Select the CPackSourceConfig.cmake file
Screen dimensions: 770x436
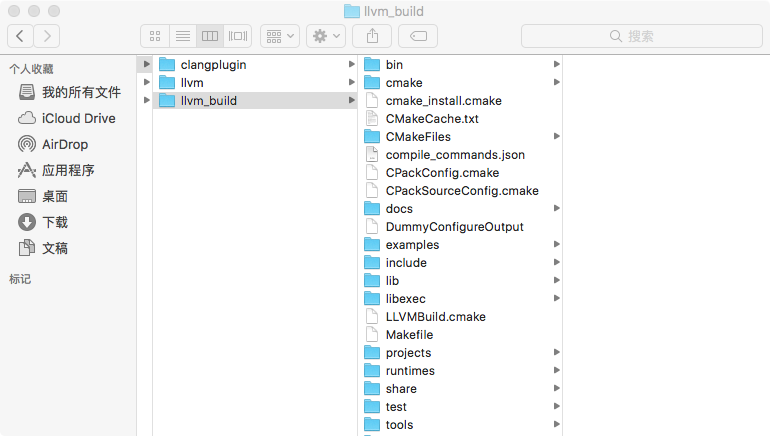460,191
